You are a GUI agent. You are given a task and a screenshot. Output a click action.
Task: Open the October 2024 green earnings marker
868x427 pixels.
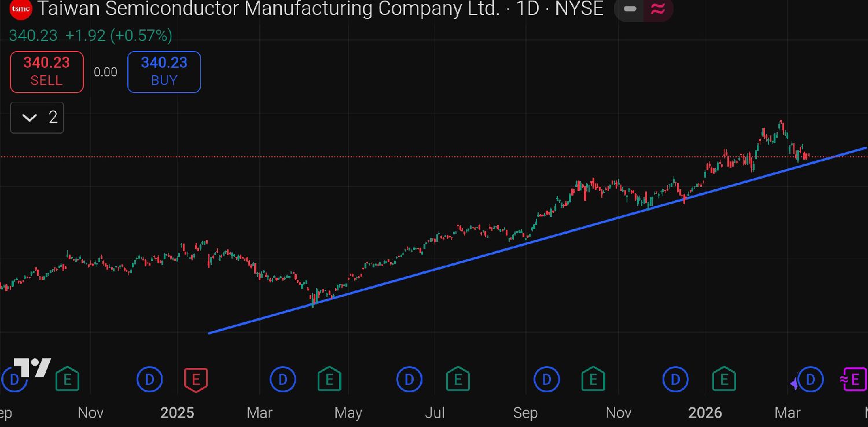coord(67,380)
